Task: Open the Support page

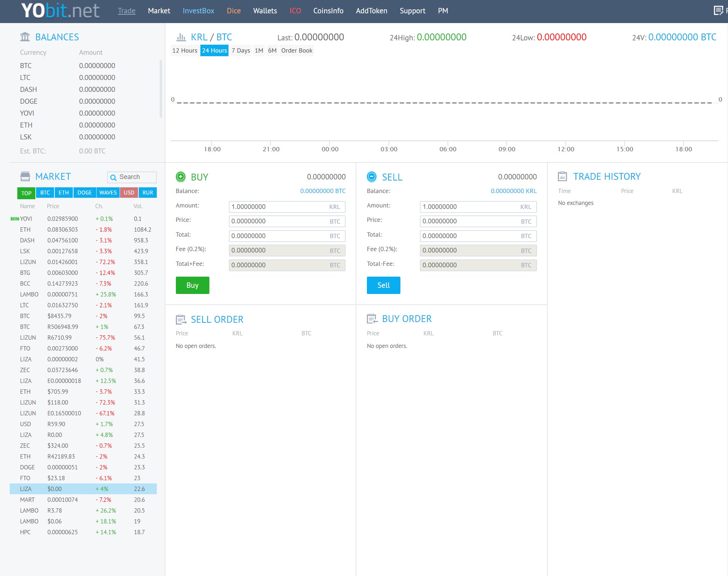Action: coord(413,11)
